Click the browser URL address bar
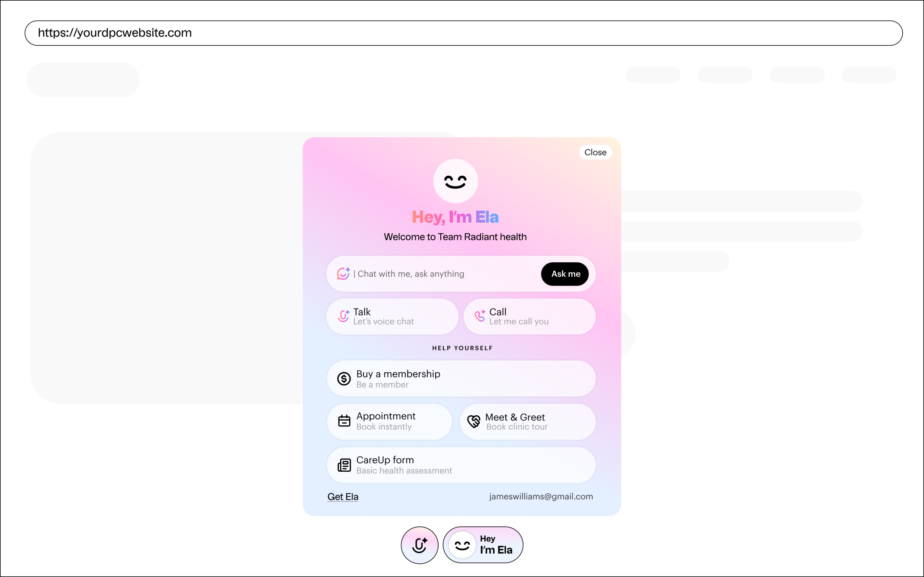The width and height of the screenshot is (924, 577). pos(463,33)
